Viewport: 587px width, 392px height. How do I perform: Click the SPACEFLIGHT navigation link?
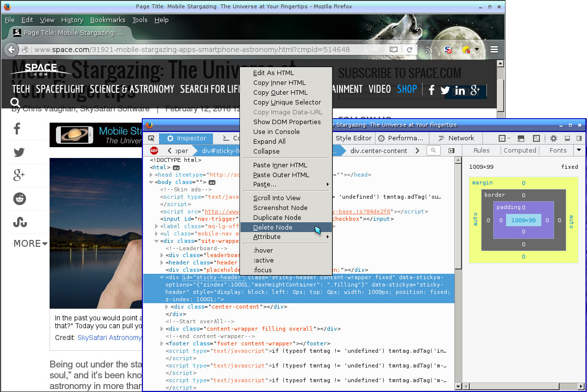60,89
